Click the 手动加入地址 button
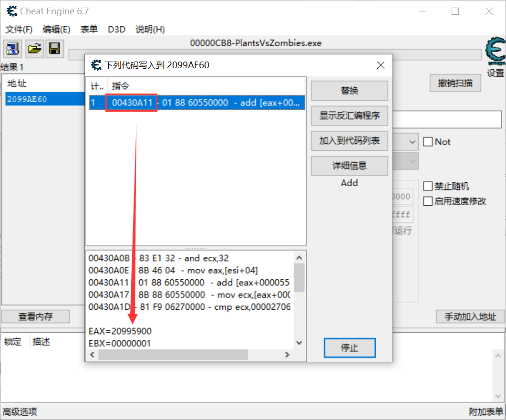506x420 pixels. point(470,316)
